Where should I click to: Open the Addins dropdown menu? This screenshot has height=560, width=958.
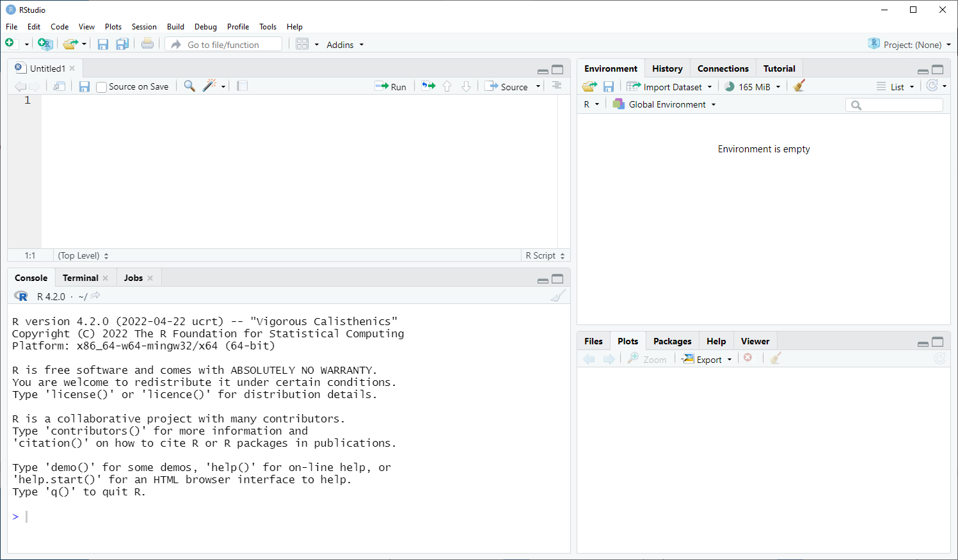[345, 45]
